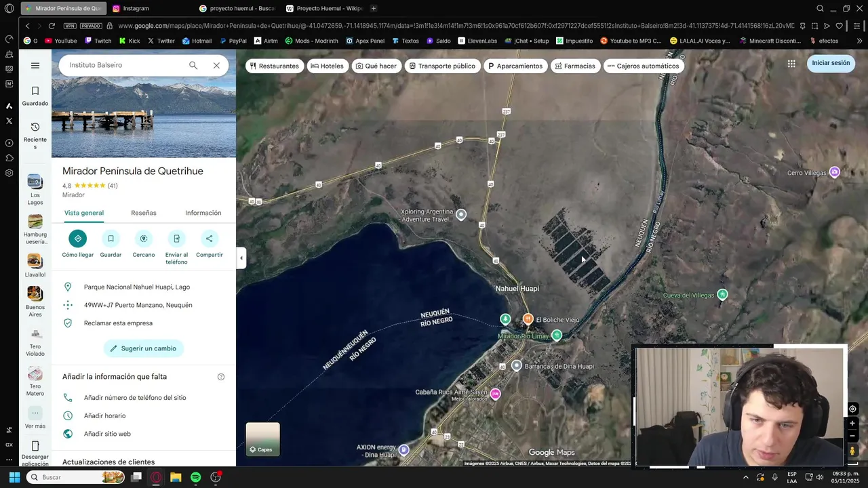Reload the current page
The image size is (868, 488).
tap(52, 26)
